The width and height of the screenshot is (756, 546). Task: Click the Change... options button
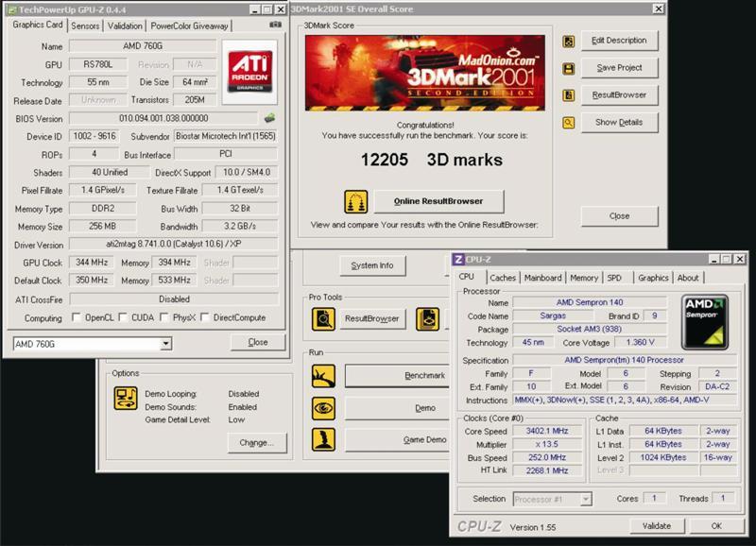(257, 442)
